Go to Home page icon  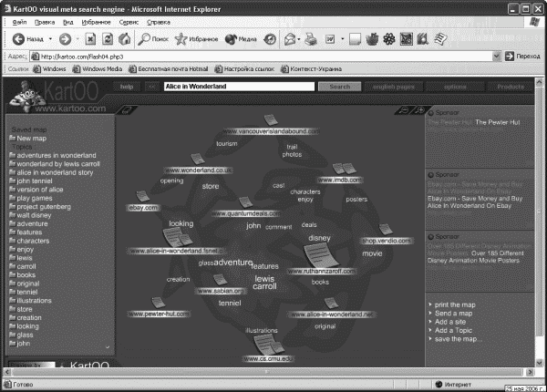[125, 38]
